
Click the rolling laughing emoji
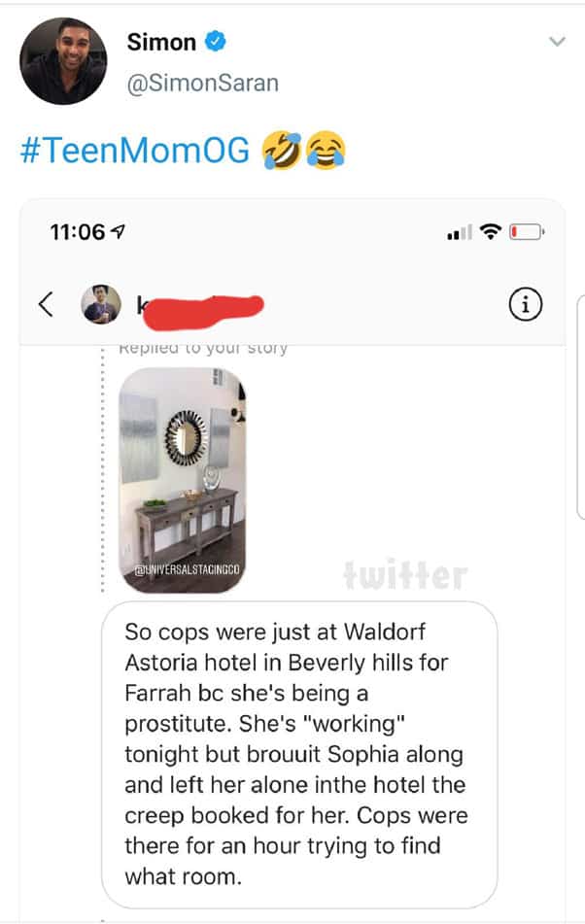click(x=282, y=150)
